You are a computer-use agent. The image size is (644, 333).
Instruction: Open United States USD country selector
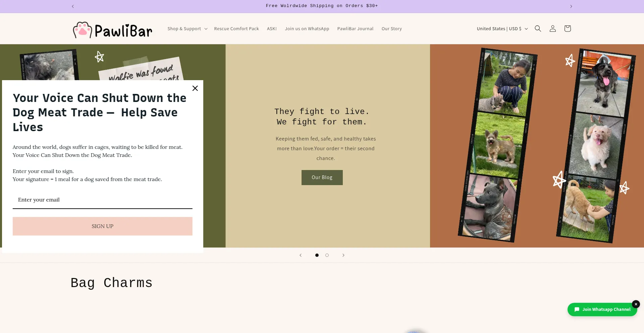point(502,29)
